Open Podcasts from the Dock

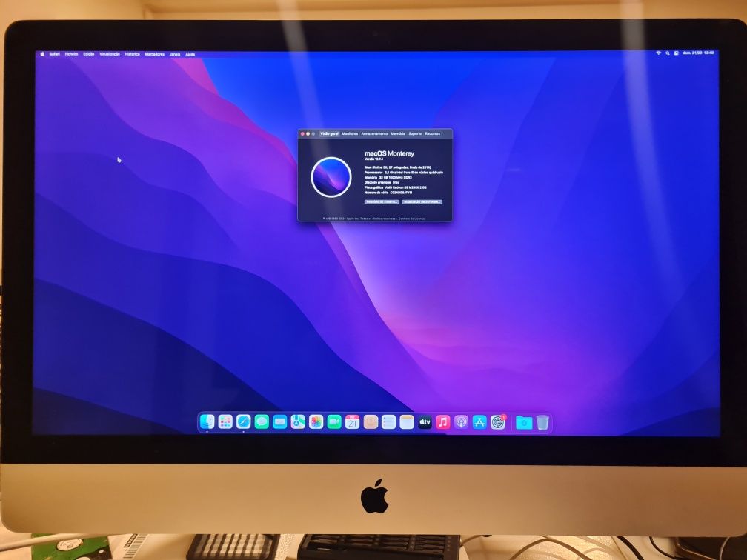461,421
